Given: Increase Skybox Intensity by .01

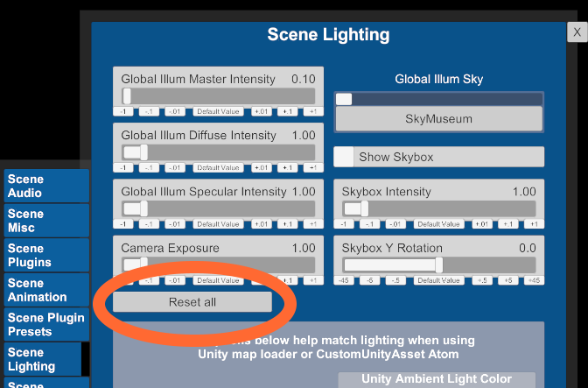Looking at the screenshot, I should click(x=482, y=224).
